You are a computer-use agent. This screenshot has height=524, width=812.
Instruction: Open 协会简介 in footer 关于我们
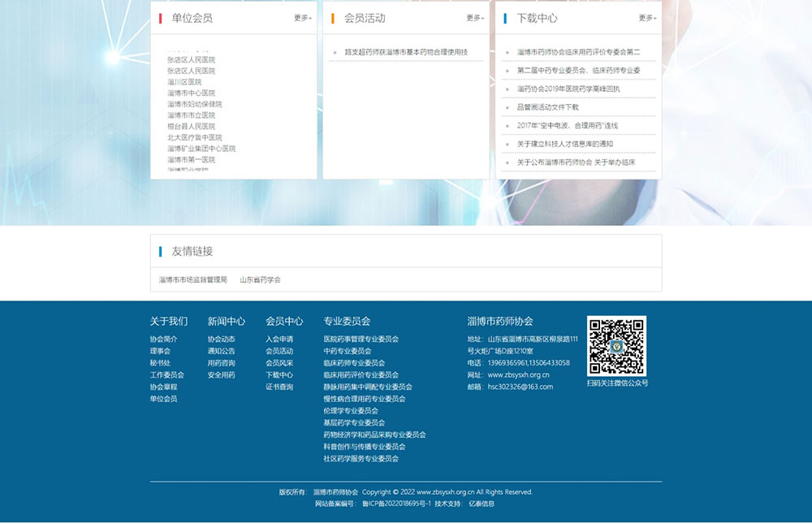[163, 339]
